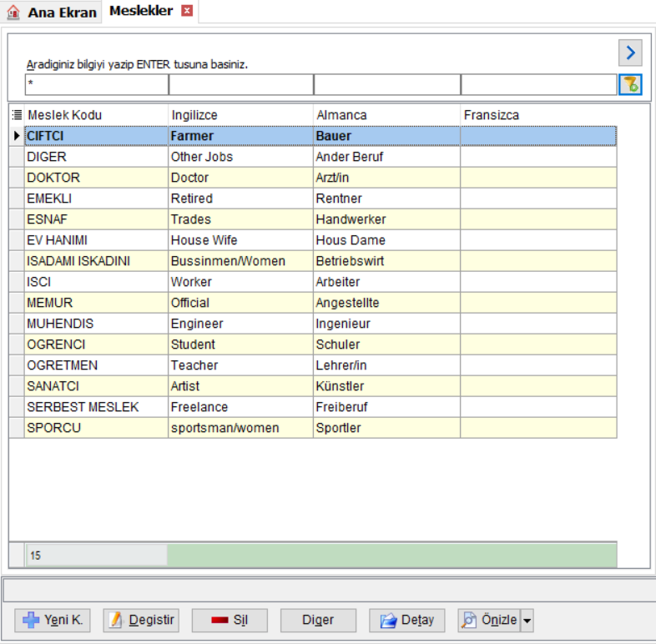
Task: Click the Handwerker cell
Action: [x=387, y=219]
